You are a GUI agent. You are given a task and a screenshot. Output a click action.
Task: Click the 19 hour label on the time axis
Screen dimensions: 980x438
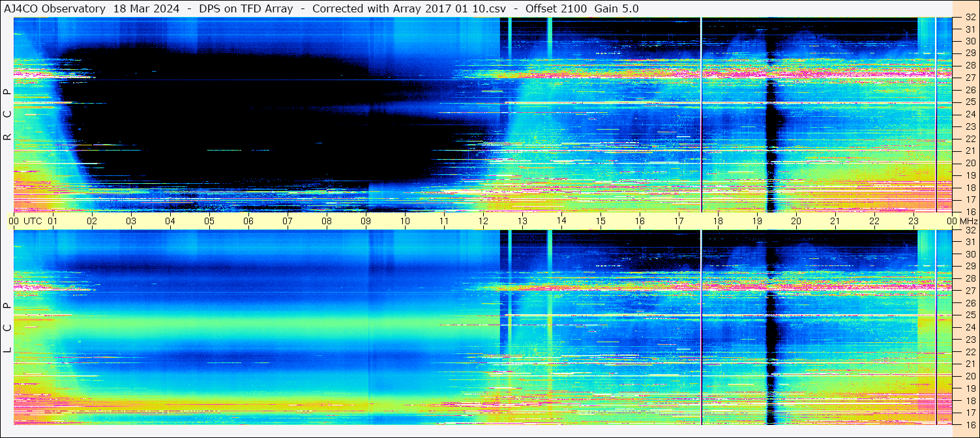click(757, 221)
